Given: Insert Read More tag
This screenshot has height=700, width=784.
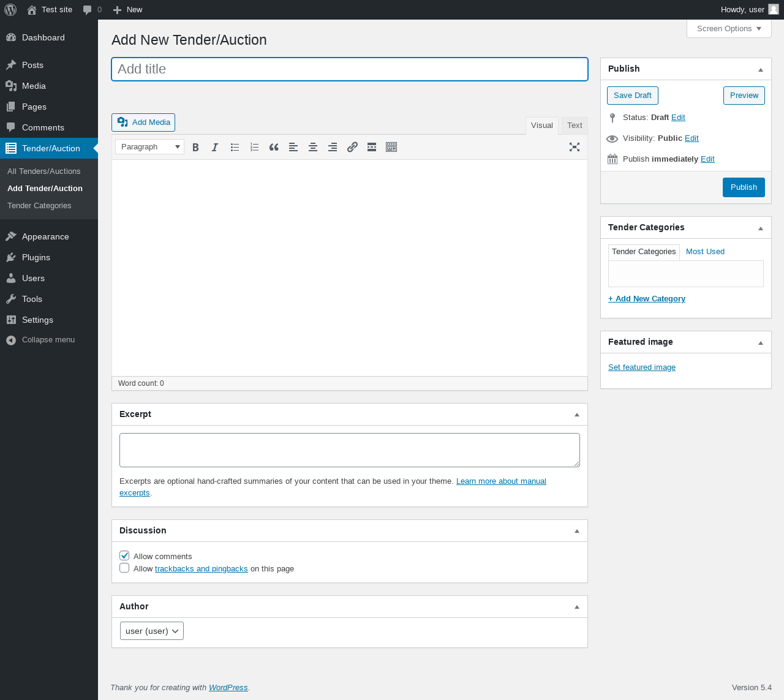Looking at the screenshot, I should pos(372,147).
